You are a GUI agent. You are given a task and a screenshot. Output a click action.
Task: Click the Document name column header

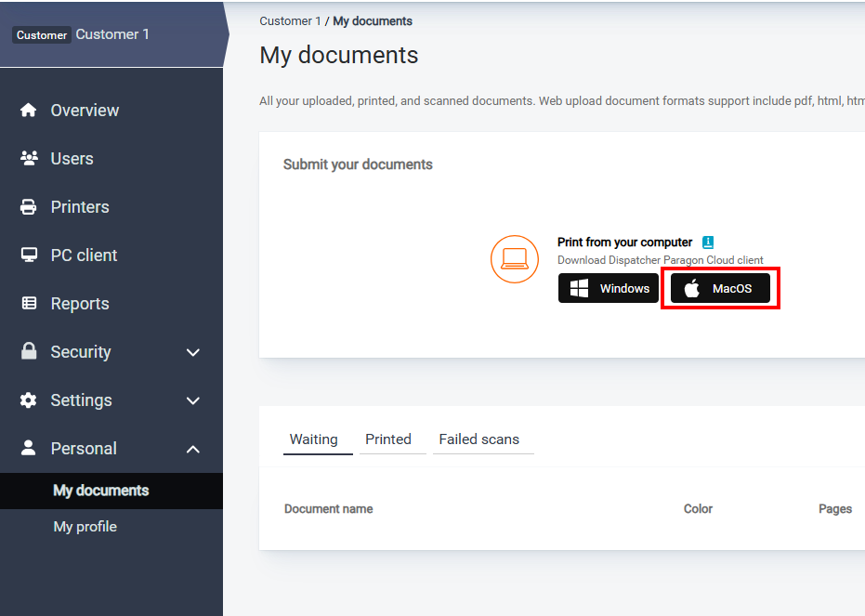pyautogui.click(x=328, y=508)
